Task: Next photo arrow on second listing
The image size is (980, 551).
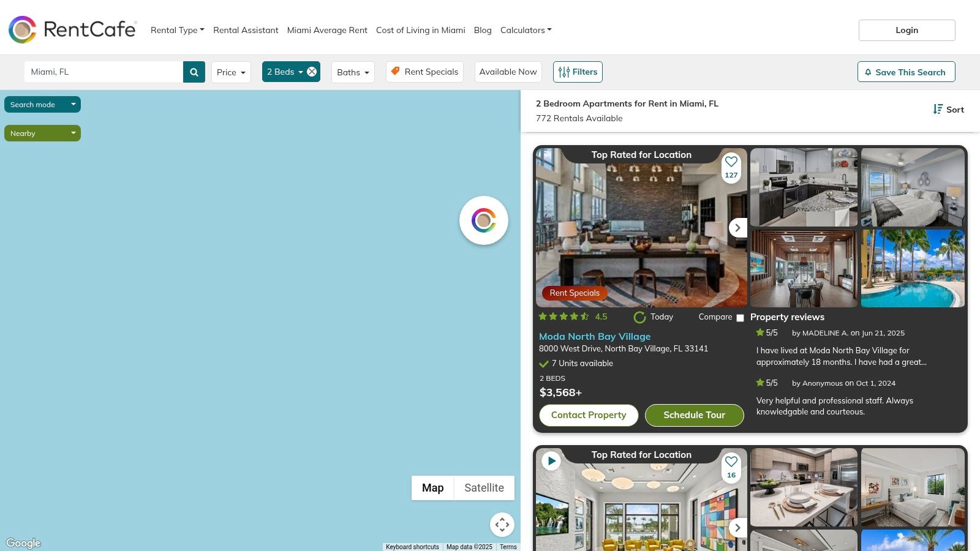Action: click(x=738, y=528)
